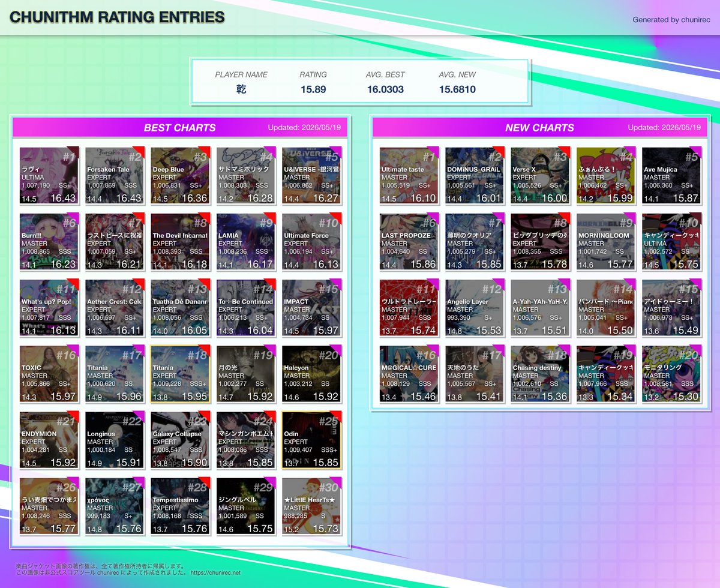
Task: Click the TOXIC MASTER card
Action: (49, 373)
